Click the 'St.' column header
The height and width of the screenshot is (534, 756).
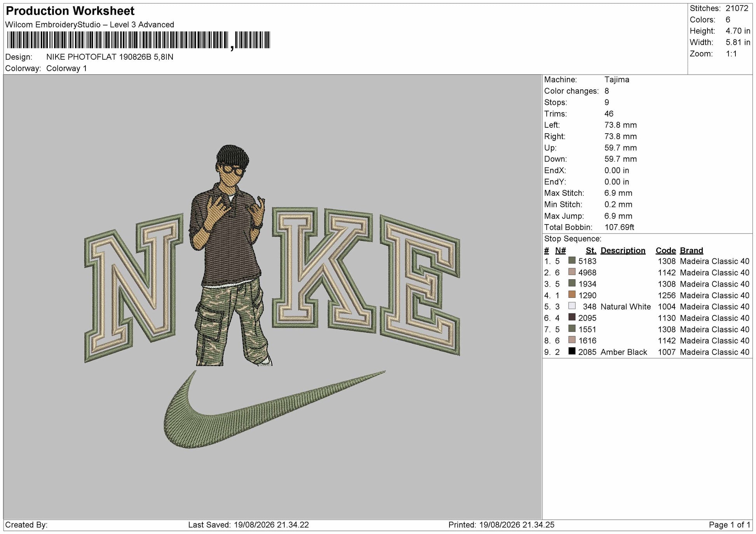point(591,250)
